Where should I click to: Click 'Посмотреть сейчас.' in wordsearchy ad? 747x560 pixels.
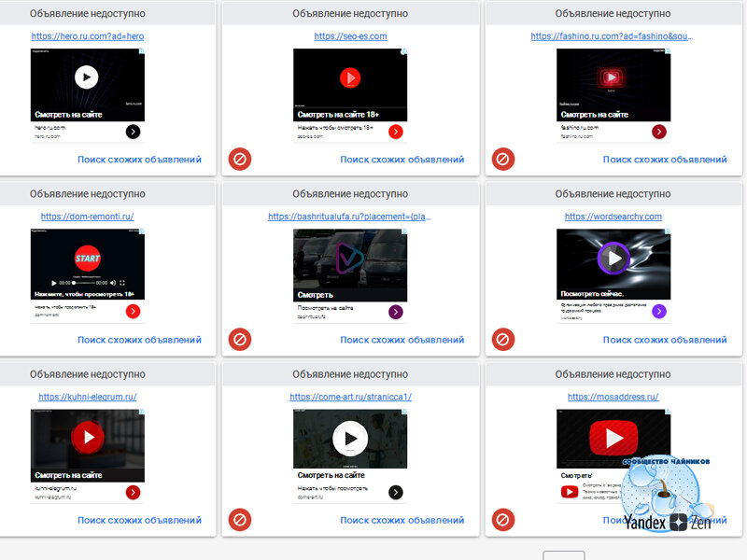coord(592,294)
